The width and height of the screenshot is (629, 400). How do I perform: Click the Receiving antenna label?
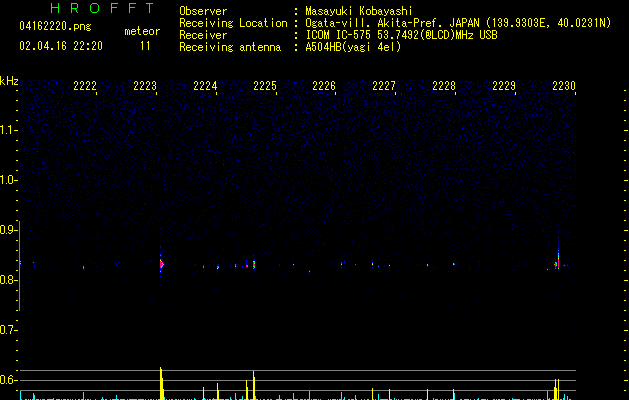230,47
